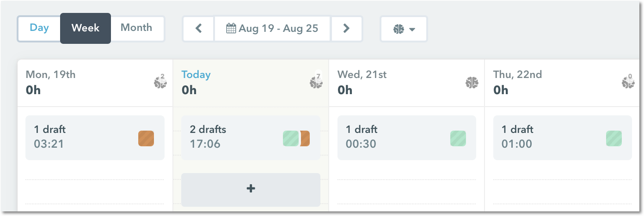The image size is (644, 216).
Task: Open Wednesday's 1 draft 00:30 card
Action: (x=407, y=138)
